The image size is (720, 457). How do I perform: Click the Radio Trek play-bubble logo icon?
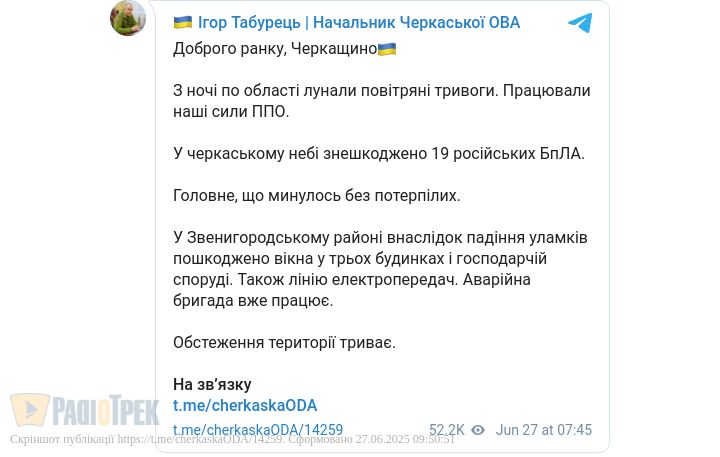coord(30,410)
